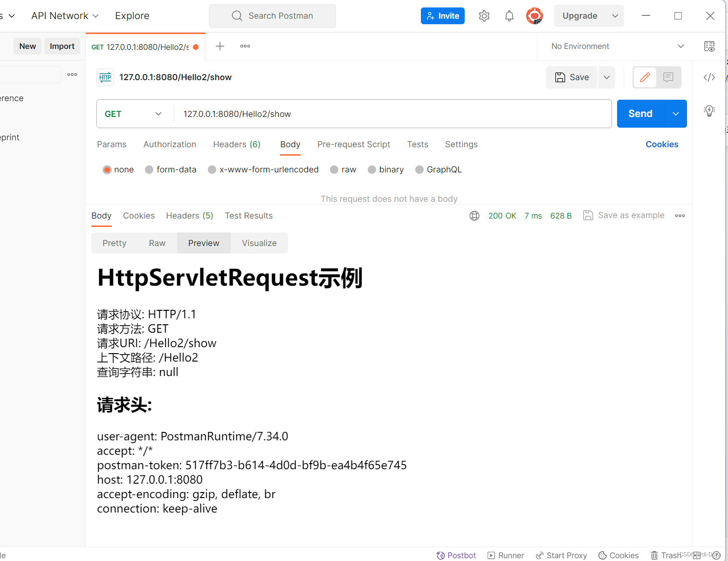Open the Test Results tab
The width and height of the screenshot is (728, 561).
point(249,216)
